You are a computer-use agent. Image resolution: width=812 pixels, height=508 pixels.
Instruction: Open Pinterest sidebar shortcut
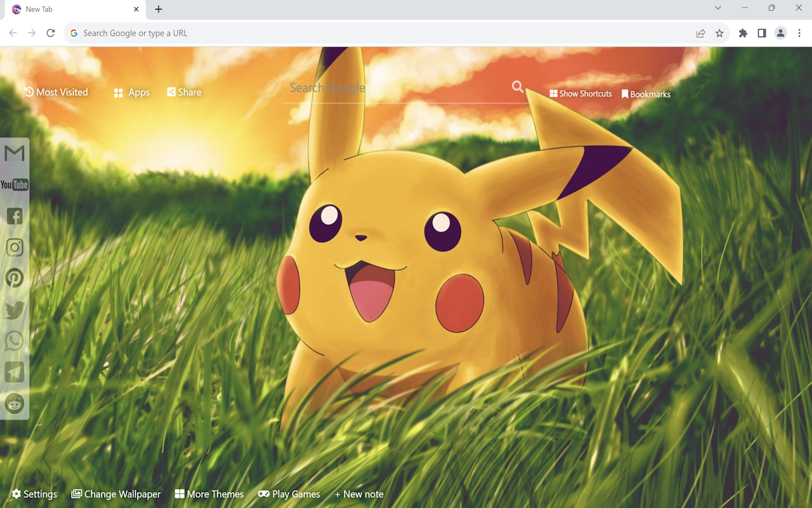[15, 278]
